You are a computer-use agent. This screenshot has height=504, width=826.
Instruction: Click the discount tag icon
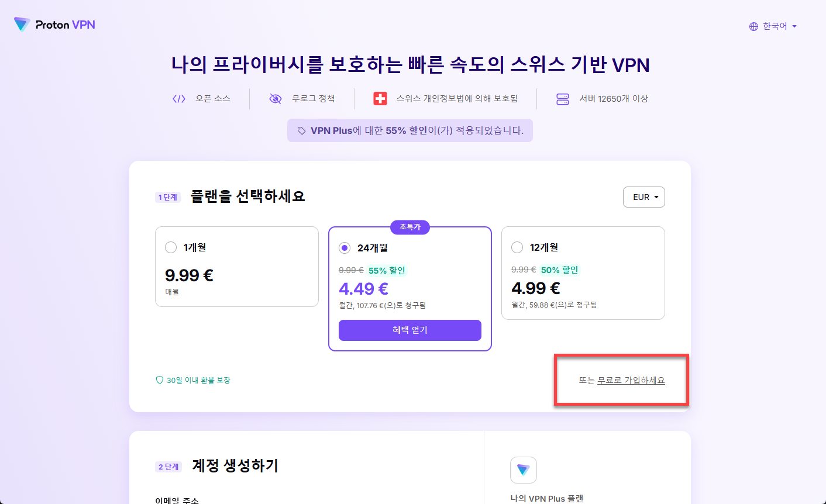tap(301, 131)
